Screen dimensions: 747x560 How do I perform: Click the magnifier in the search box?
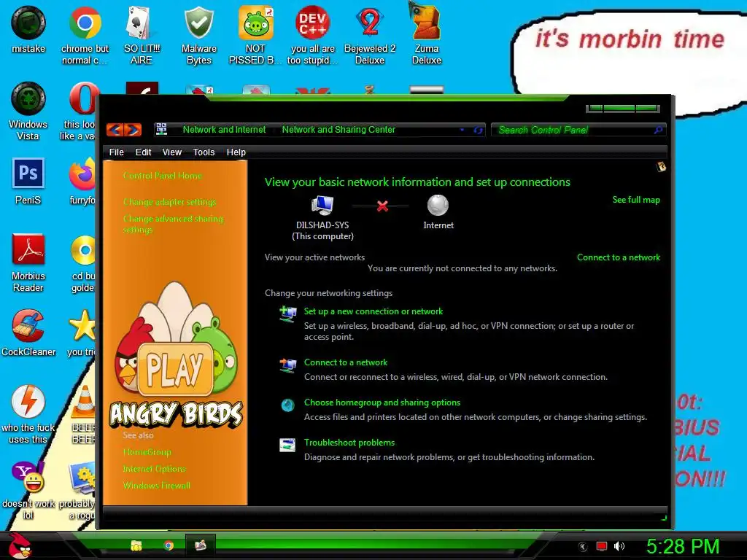tap(658, 130)
